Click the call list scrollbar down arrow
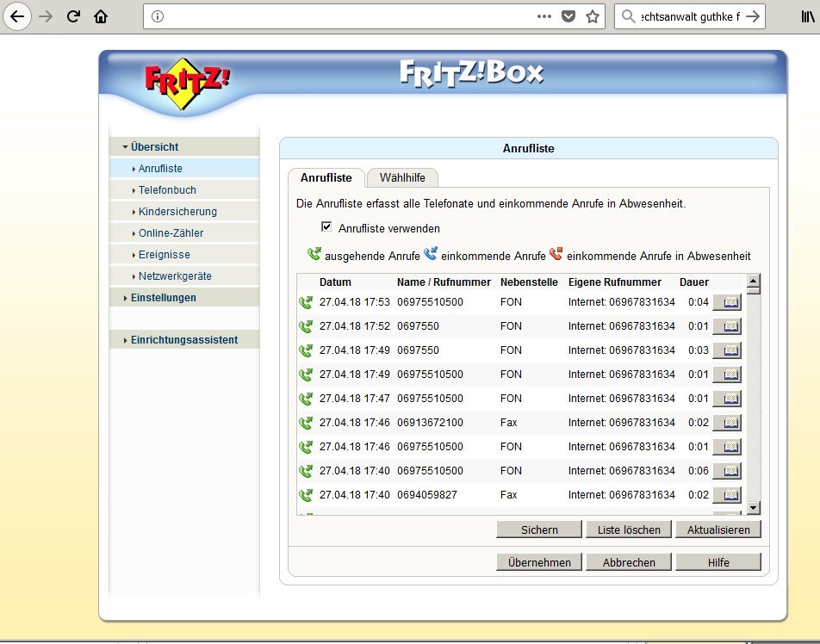Image resolution: width=820 pixels, height=644 pixels. (x=754, y=508)
